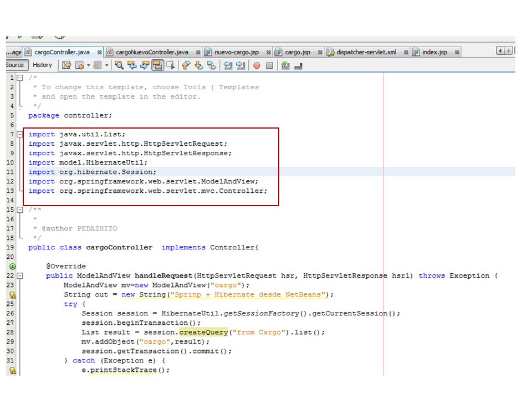Click the Comment lines toolbar icon
Screen dimensions: 532x399
285,65
